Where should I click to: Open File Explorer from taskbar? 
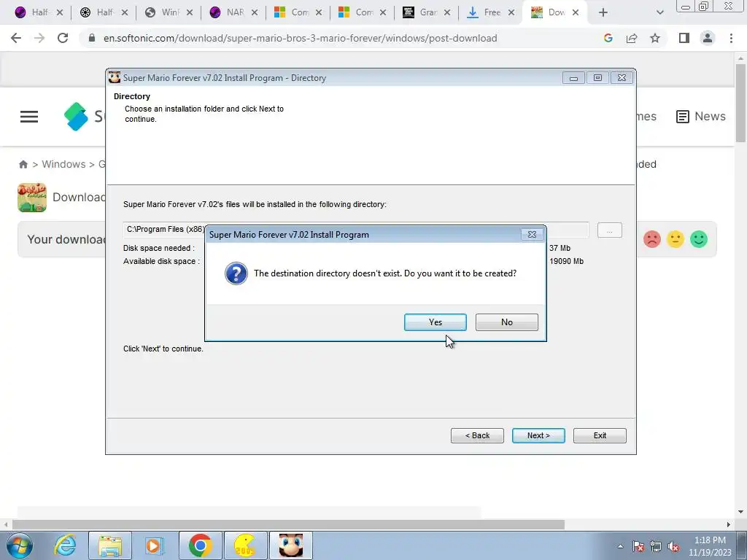(110, 545)
